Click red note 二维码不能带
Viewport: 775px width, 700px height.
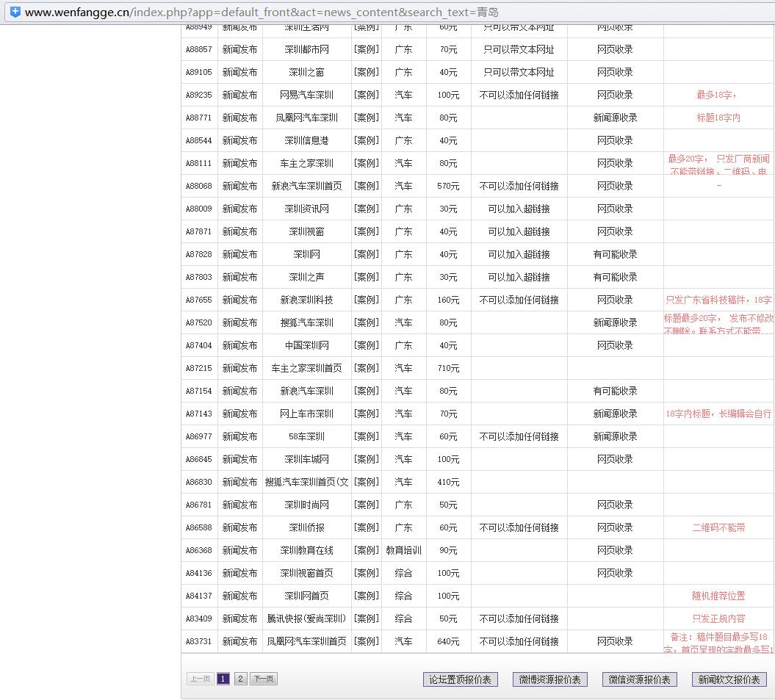(718, 527)
